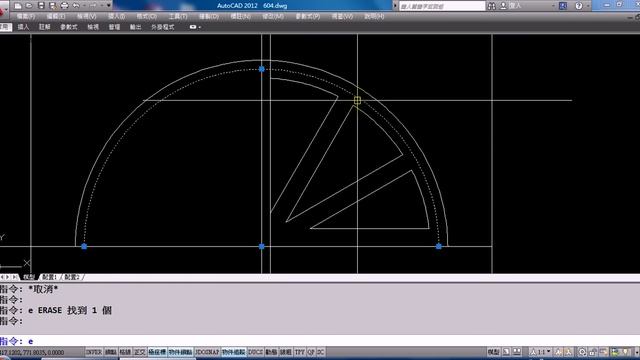The height and width of the screenshot is (360, 640).
Task: Click the workspace switching gear icon in status bar
Action: [x=582, y=352]
